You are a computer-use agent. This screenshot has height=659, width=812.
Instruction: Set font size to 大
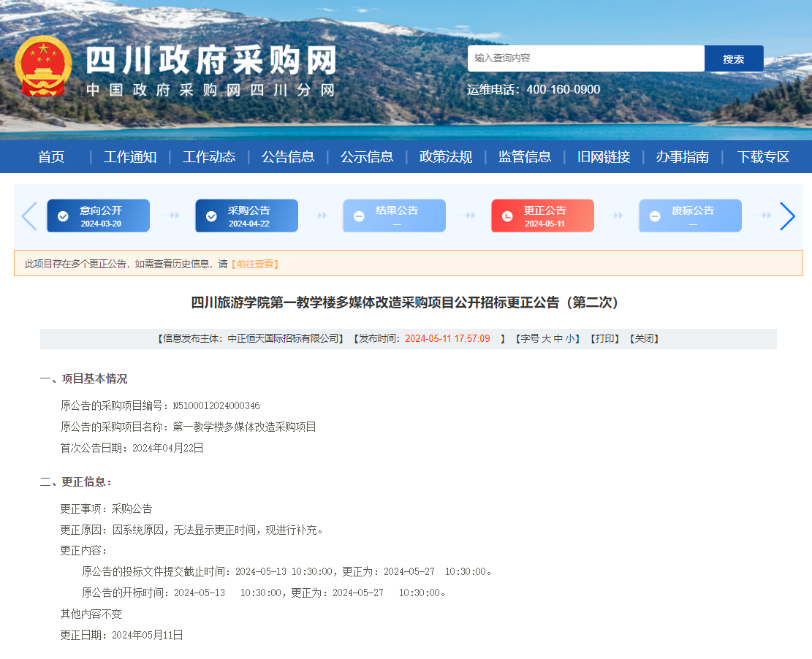coord(547,338)
